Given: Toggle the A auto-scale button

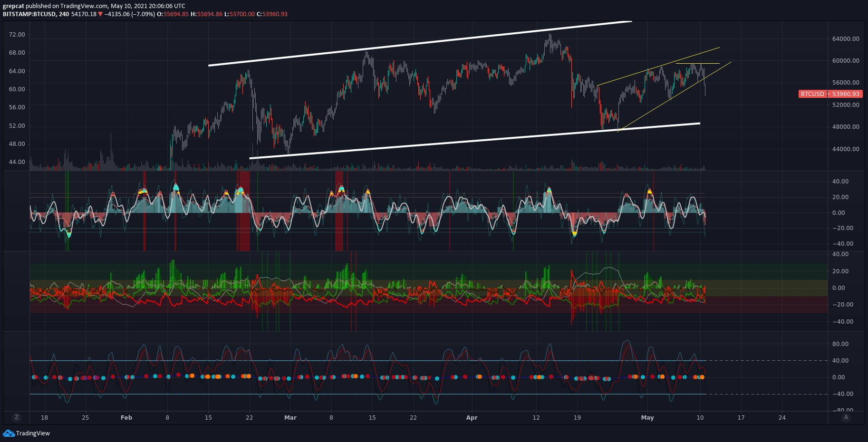Looking at the screenshot, I should (846, 417).
